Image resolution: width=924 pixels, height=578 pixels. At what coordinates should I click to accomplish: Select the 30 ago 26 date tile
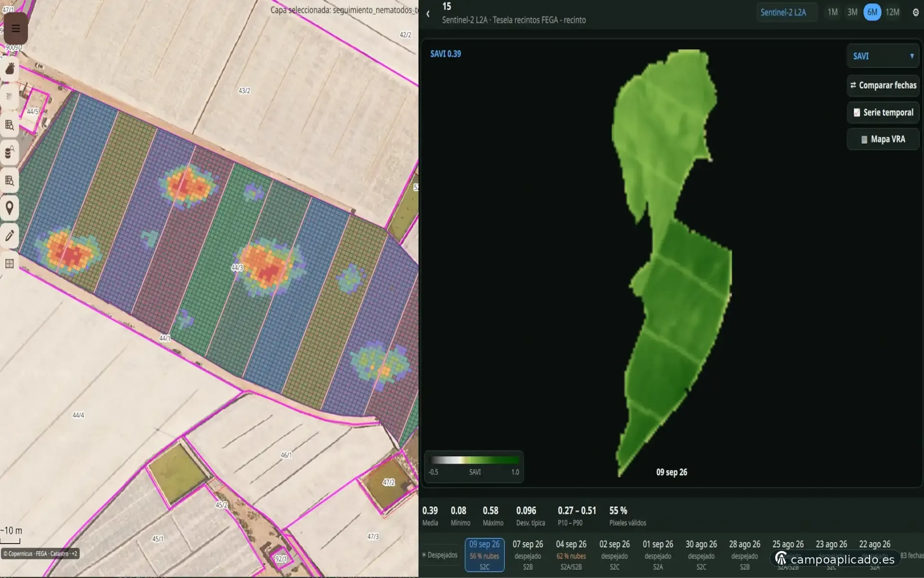pyautogui.click(x=701, y=555)
